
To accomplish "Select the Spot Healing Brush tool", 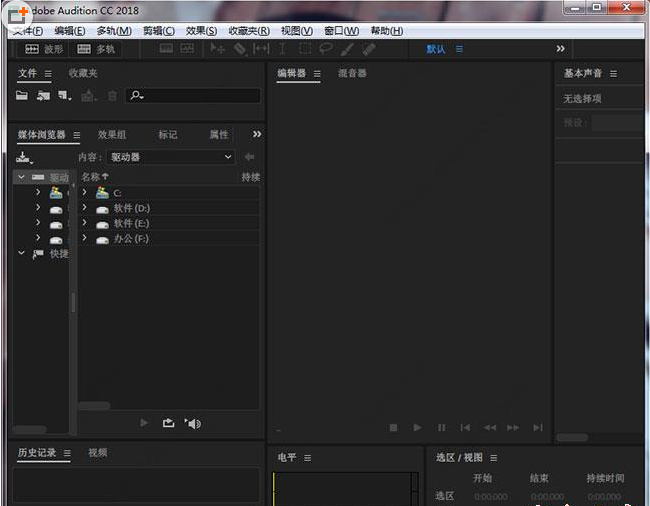I will click(x=369, y=49).
